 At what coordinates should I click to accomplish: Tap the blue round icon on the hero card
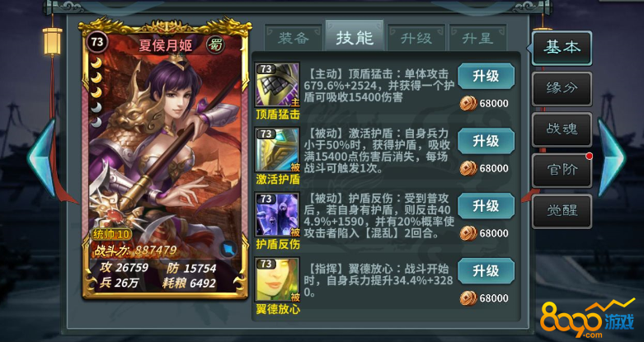tap(228, 249)
